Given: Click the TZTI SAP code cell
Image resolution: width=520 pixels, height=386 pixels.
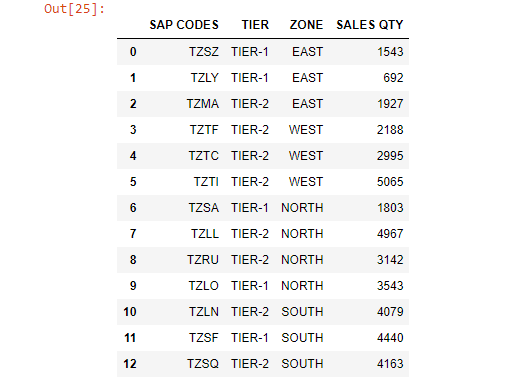Looking at the screenshot, I should 206,182.
